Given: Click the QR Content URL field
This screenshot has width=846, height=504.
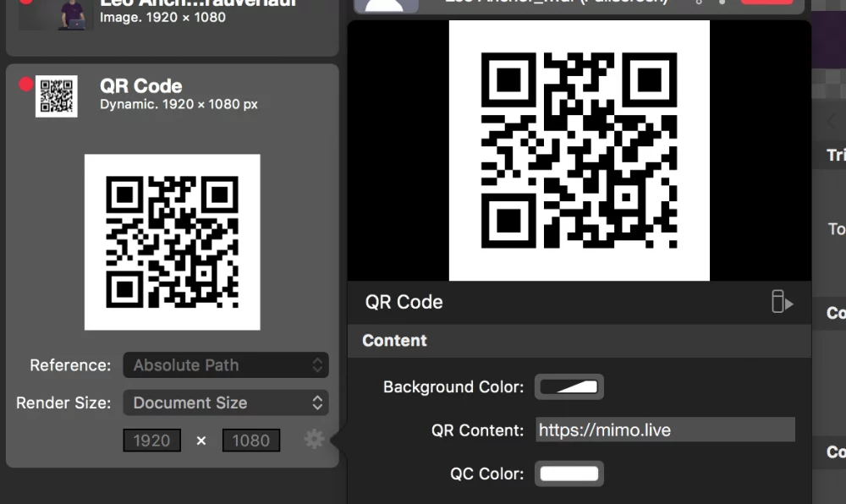Looking at the screenshot, I should click(665, 430).
